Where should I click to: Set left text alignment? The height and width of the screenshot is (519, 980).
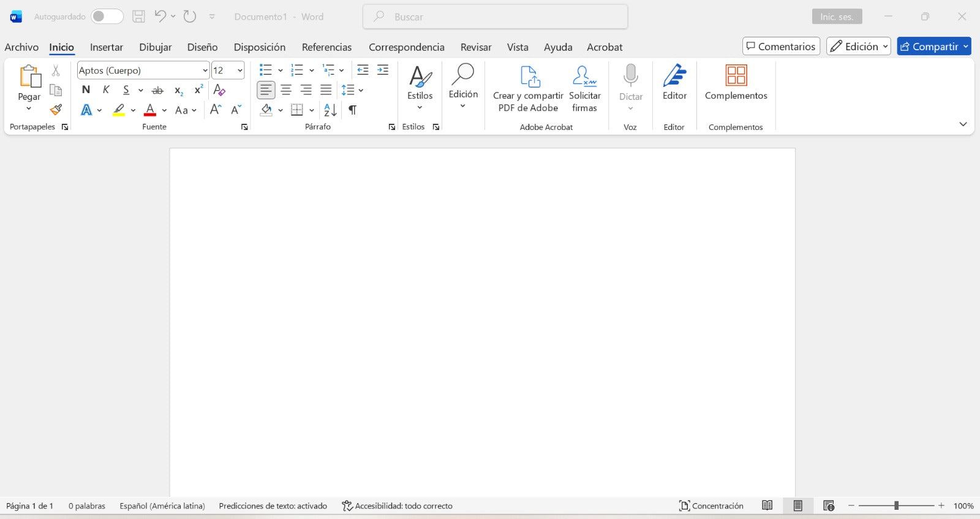266,90
